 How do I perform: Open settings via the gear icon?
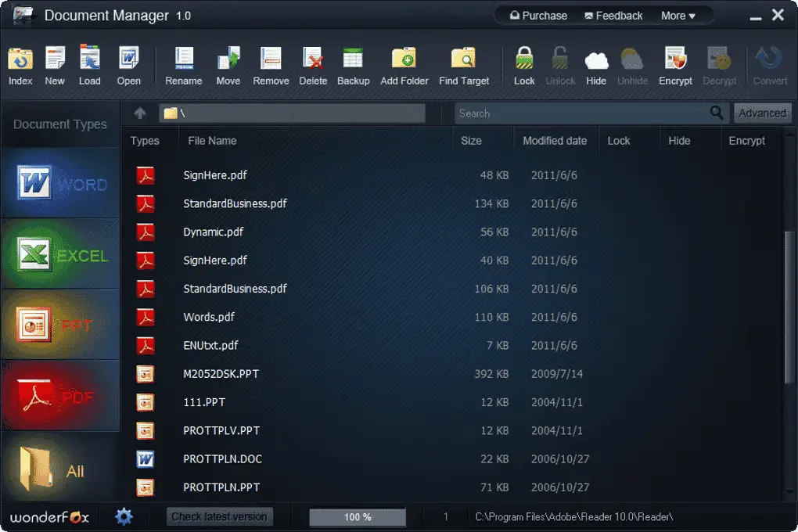pos(124,516)
